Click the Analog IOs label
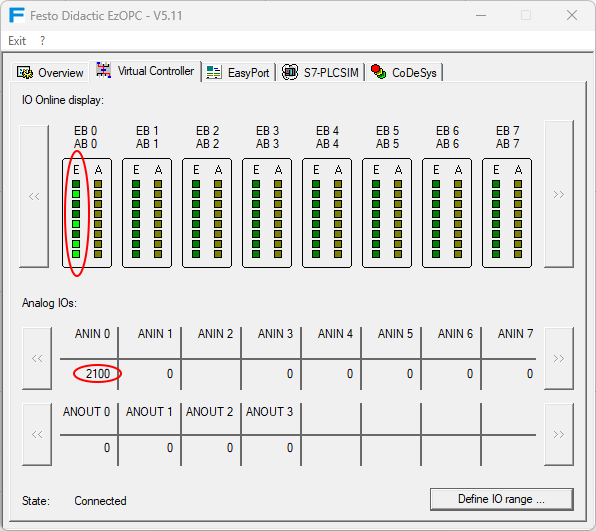 (49, 303)
